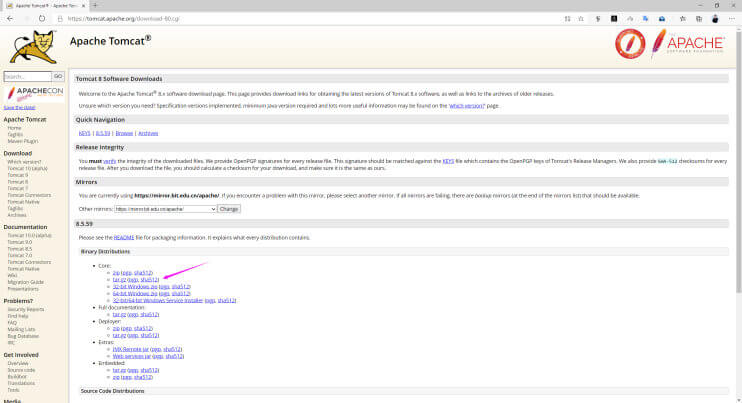Image resolution: width=742 pixels, height=403 pixels.
Task: Reload the page with the refresh icon
Action: click(42, 18)
